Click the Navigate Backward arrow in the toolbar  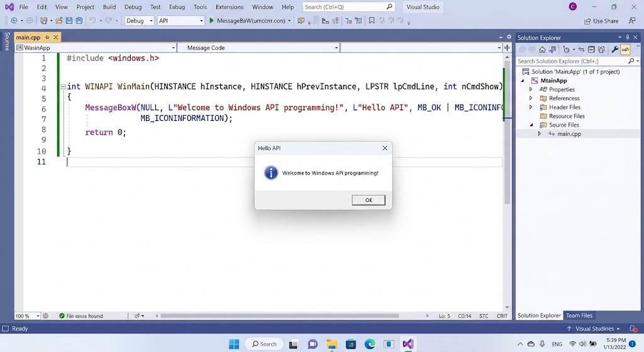click(14, 21)
